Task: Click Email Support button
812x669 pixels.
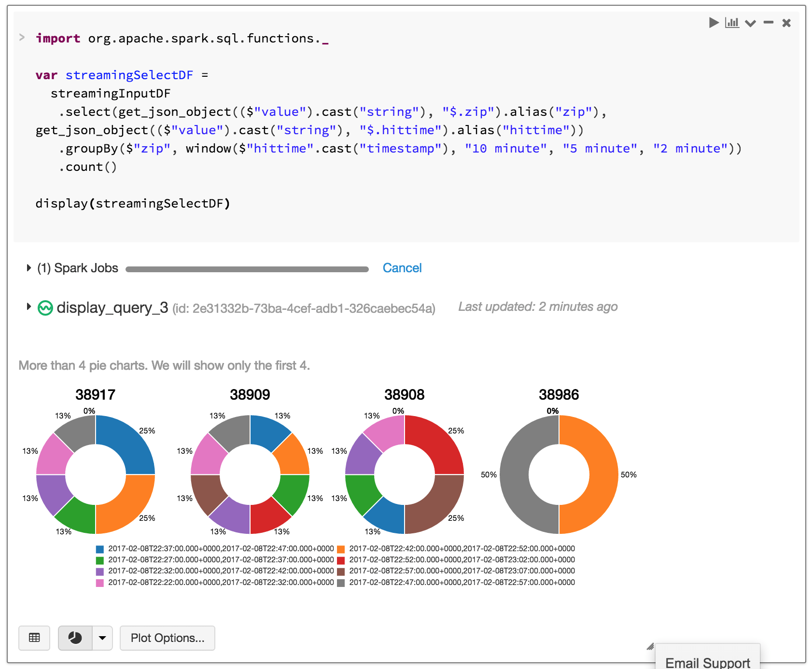Action: click(x=707, y=662)
